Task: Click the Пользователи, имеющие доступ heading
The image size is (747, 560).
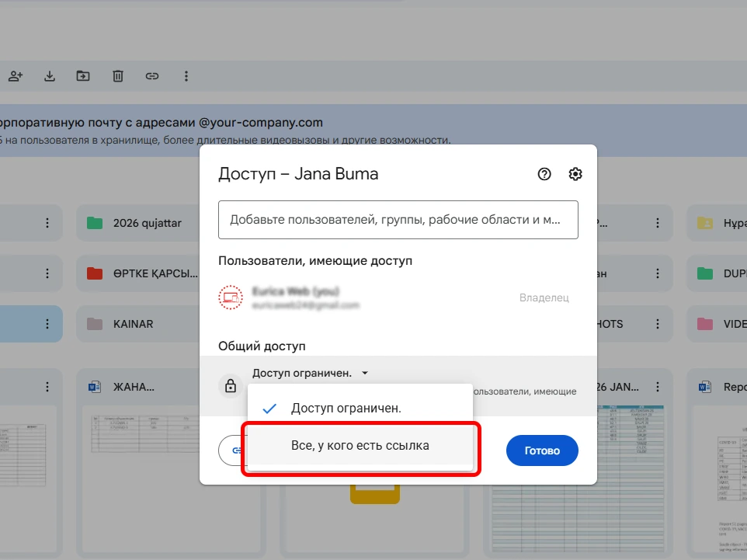Action: 315,261
